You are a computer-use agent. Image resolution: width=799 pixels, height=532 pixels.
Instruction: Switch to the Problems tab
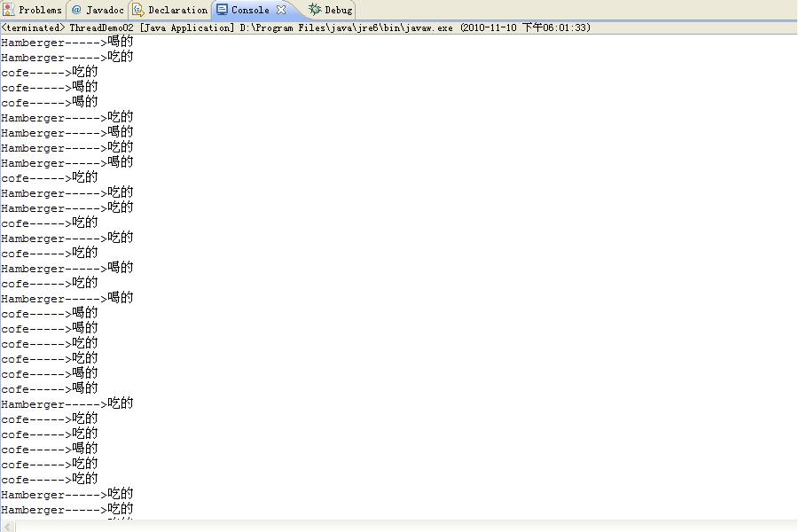point(33,10)
